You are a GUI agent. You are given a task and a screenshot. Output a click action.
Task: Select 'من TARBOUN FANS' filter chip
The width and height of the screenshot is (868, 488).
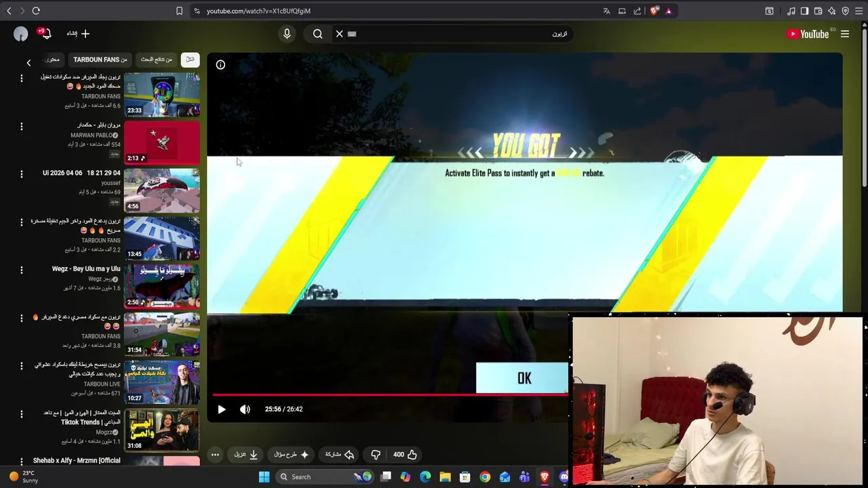100,60
